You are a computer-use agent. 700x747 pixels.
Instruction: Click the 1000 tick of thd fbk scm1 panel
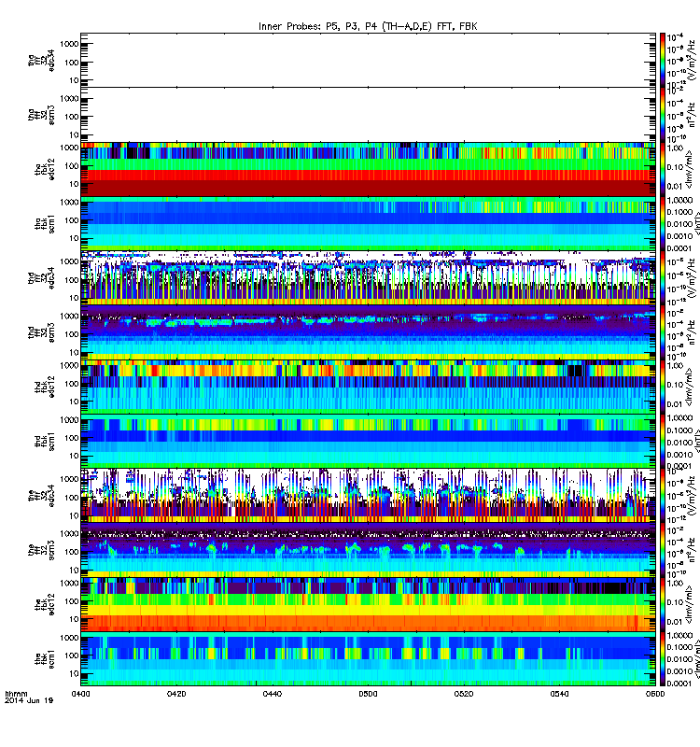click(69, 419)
